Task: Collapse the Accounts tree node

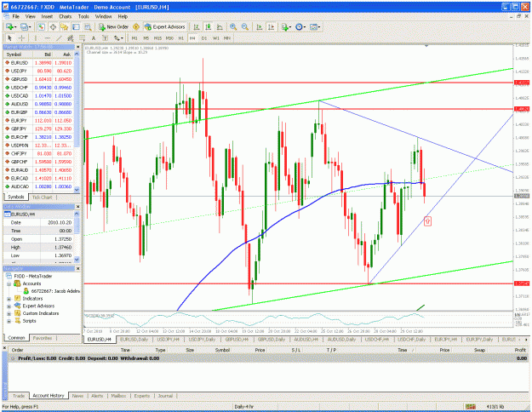Action: 9,283
